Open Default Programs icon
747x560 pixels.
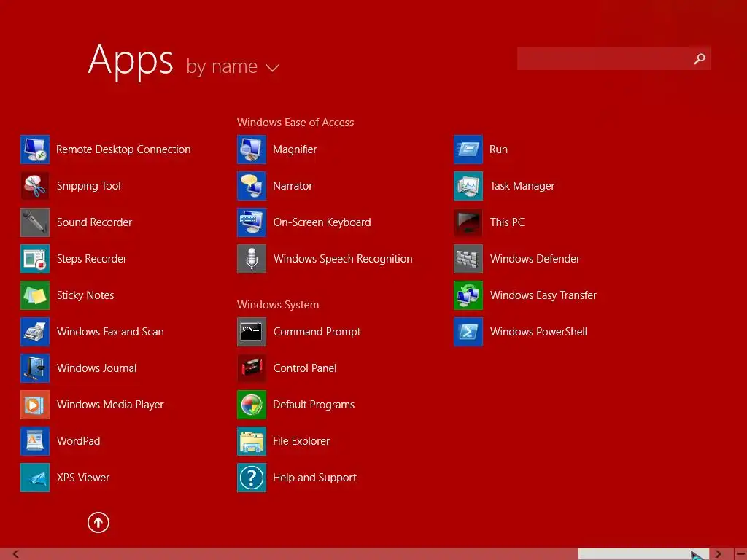coord(252,405)
